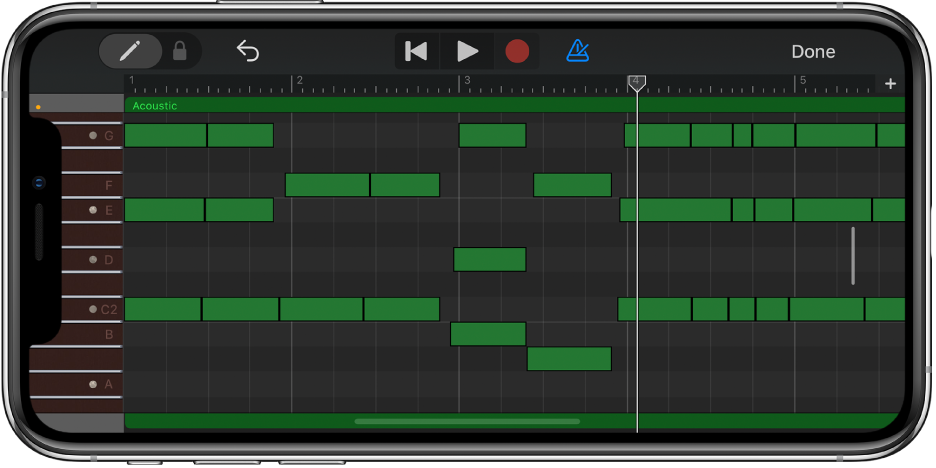Screen dimensions: 936x468
Task: Tap the horizontal scroll bar at bottom
Action: coord(467,421)
